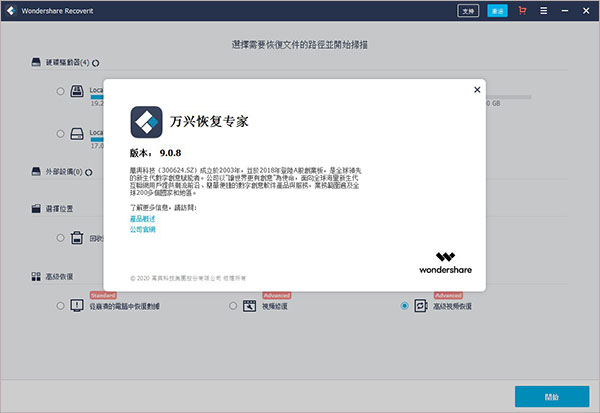Click the wondershare logo in dialog

click(445, 263)
